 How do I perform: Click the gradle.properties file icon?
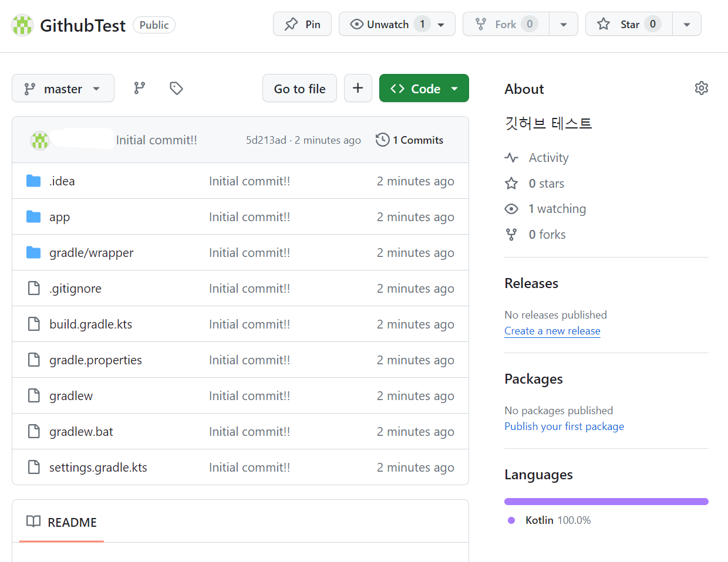34,360
